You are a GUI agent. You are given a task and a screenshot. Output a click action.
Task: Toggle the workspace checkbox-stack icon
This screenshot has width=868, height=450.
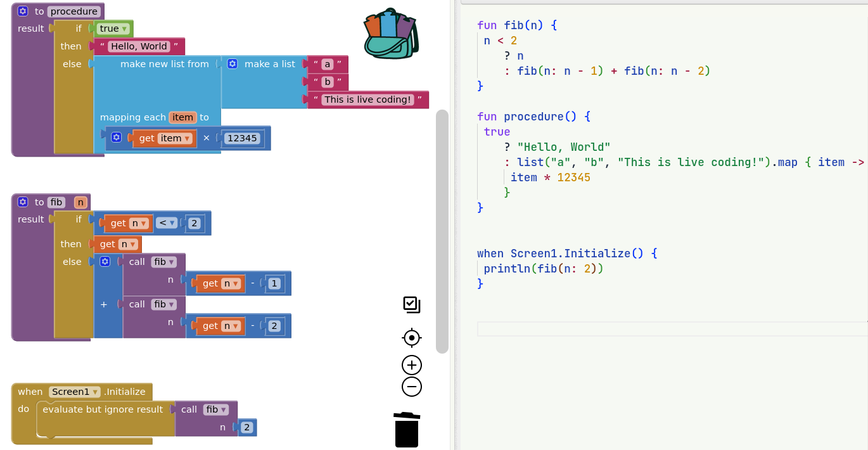tap(412, 305)
